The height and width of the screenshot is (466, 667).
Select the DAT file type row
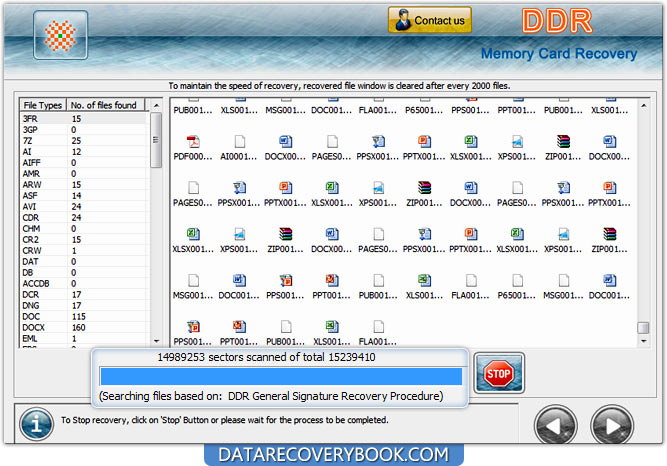(84, 261)
